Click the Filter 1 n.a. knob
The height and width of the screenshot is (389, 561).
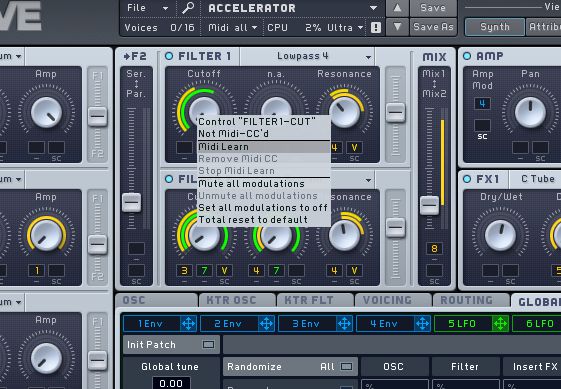coord(276,107)
